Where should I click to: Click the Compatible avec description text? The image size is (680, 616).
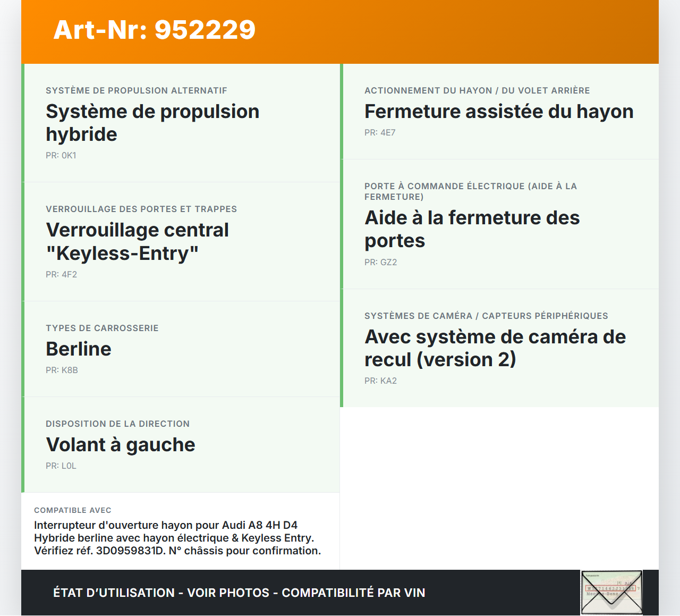coord(177,538)
